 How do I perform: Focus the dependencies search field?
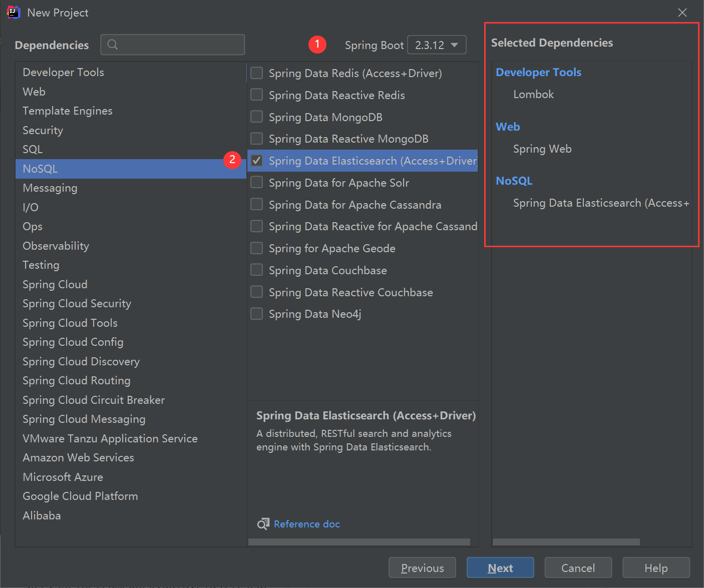[x=173, y=45]
